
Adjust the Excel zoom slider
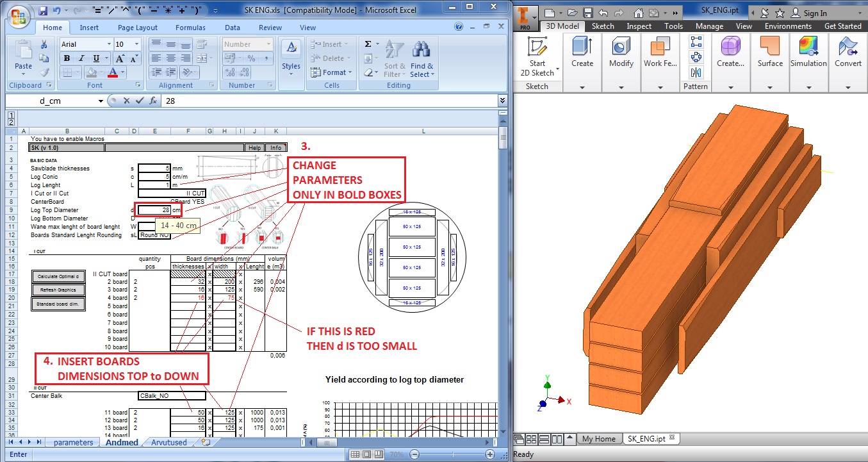tap(452, 454)
